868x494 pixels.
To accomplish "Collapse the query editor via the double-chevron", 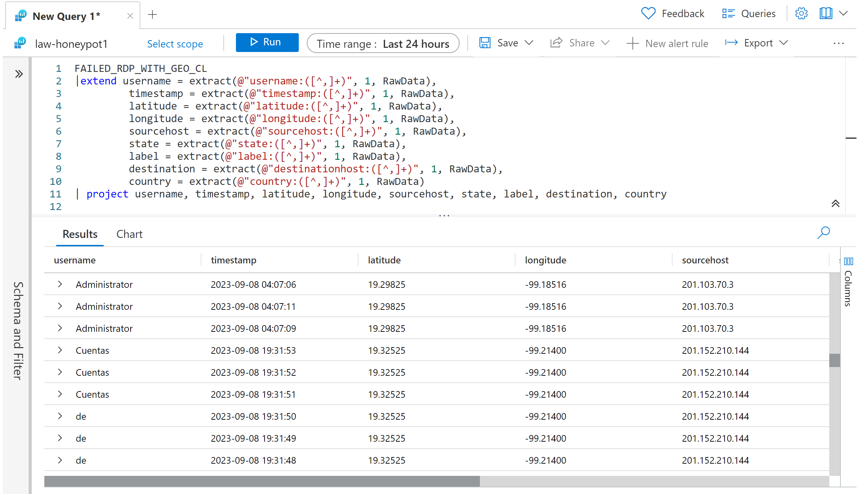I will 836,203.
